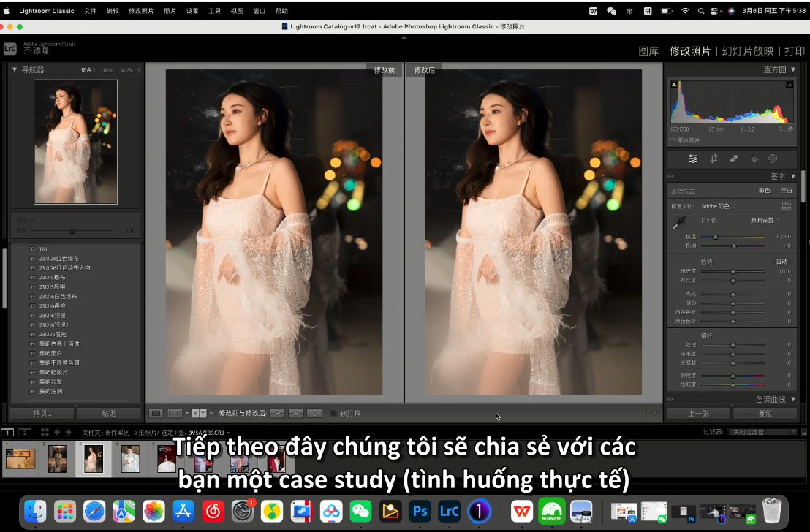Open the Masking tool

click(773, 159)
